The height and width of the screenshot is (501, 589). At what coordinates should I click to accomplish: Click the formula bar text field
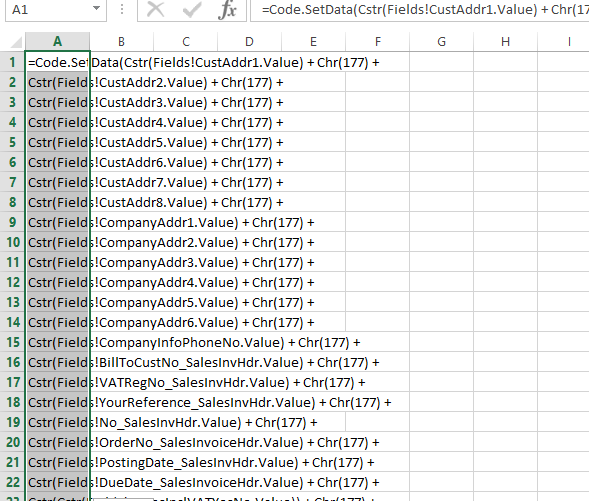coord(420,9)
